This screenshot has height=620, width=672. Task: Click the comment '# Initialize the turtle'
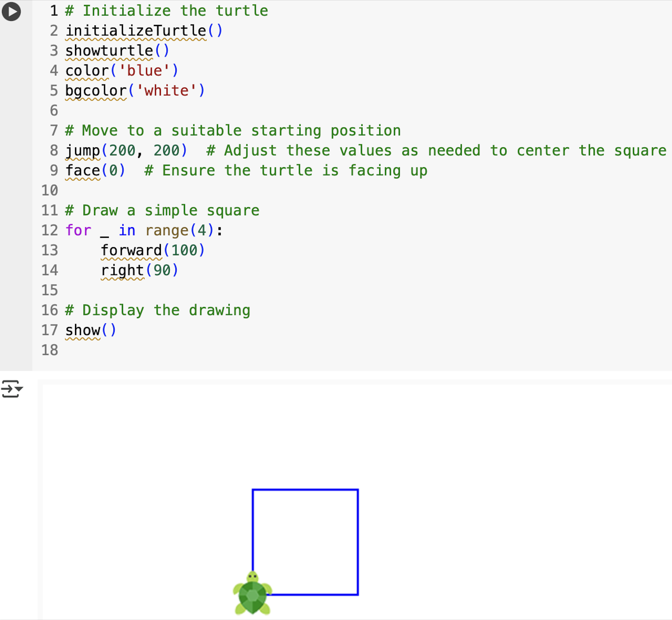coord(166,10)
